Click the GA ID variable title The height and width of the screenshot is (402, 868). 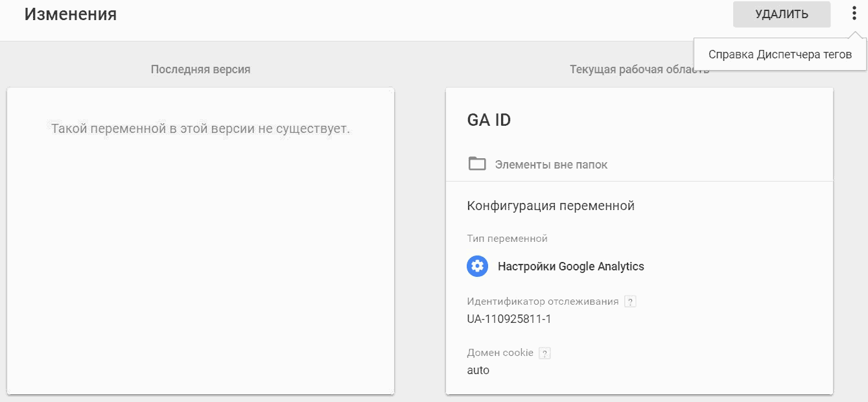489,120
